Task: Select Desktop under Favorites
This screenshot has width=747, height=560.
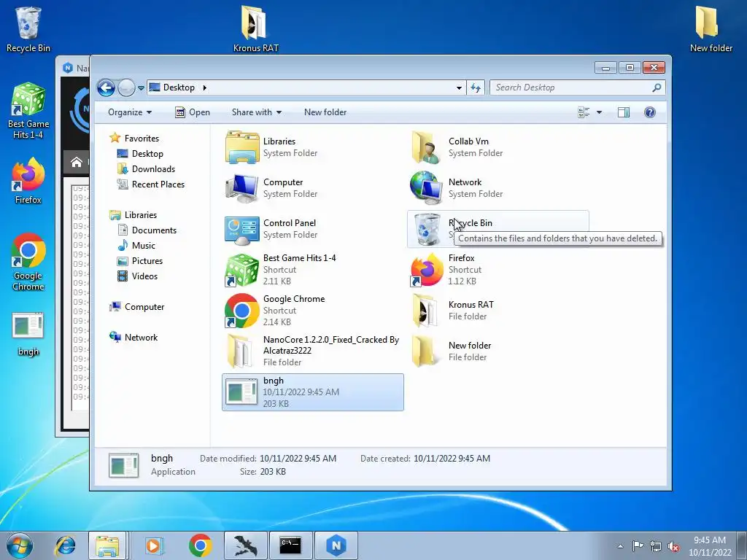Action: pos(147,154)
